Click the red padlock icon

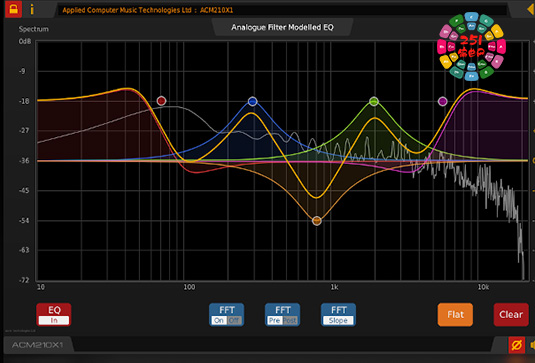coord(13,9)
